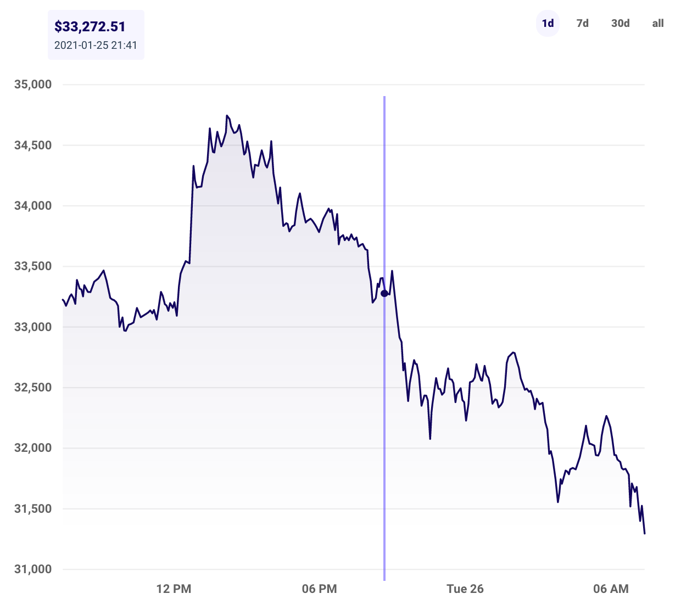692x616 pixels.
Task: Click the 06 AM time label
Action: point(611,589)
